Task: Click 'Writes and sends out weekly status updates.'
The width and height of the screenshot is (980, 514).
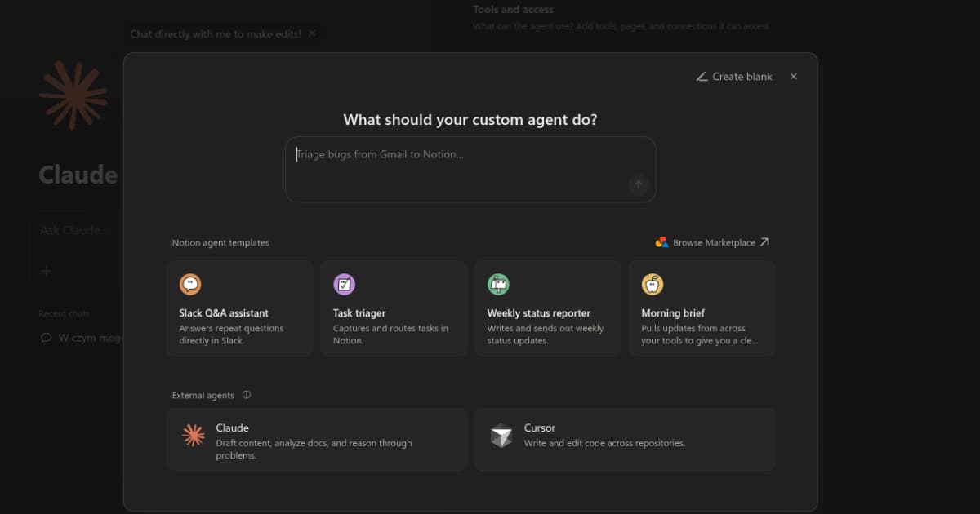Action: 546,335
